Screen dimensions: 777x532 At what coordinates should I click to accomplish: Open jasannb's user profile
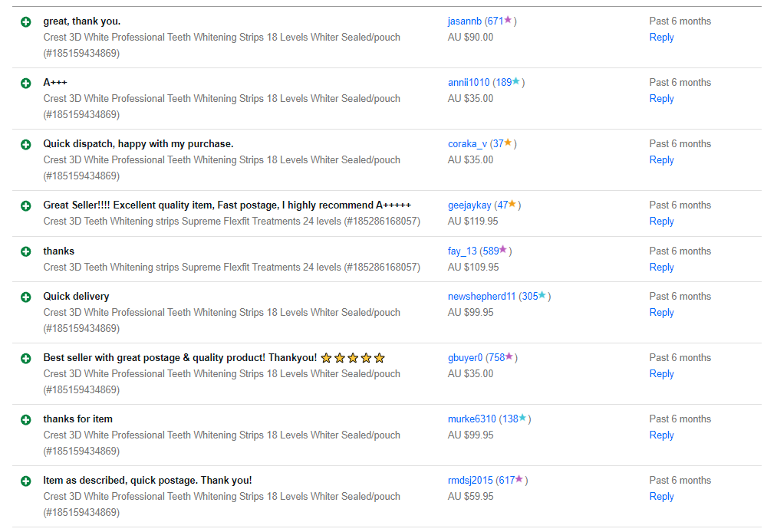[464, 21]
